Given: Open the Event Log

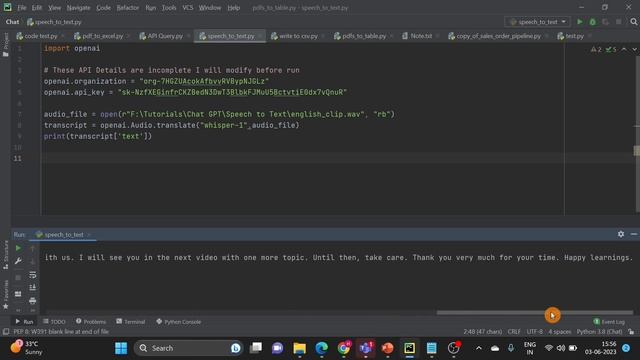Looking at the screenshot, I should coord(609,322).
